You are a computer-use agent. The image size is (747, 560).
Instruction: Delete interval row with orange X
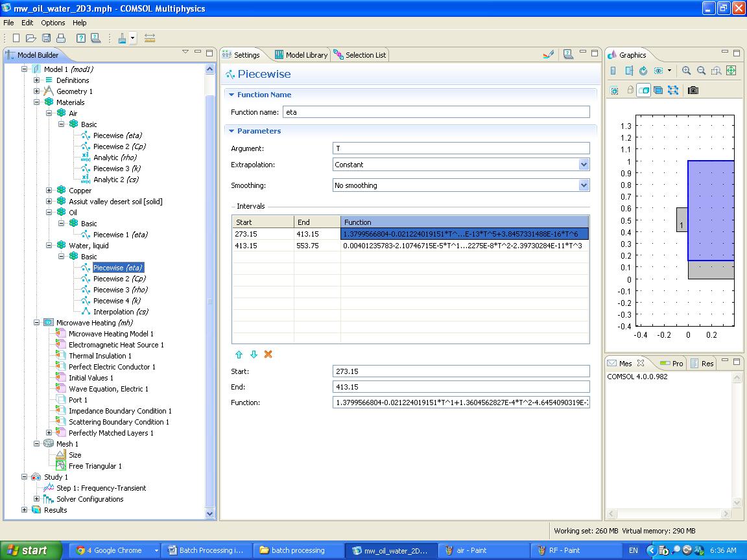[268, 355]
